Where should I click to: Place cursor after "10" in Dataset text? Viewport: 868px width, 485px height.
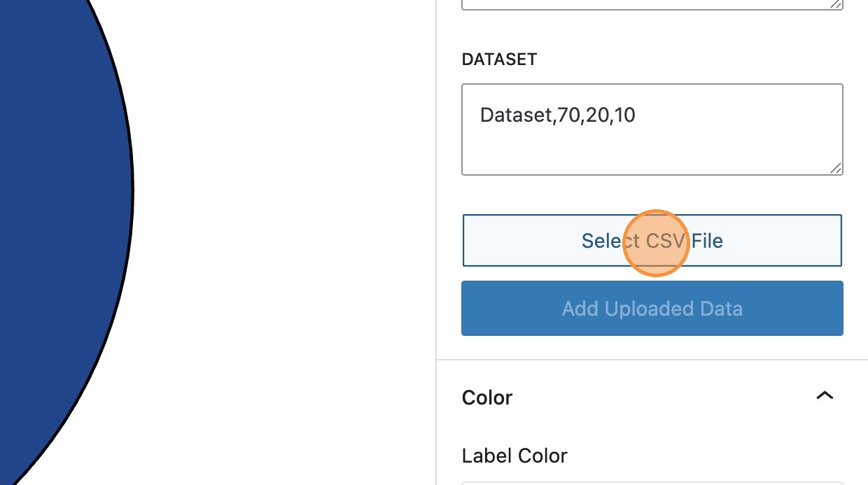pos(636,115)
